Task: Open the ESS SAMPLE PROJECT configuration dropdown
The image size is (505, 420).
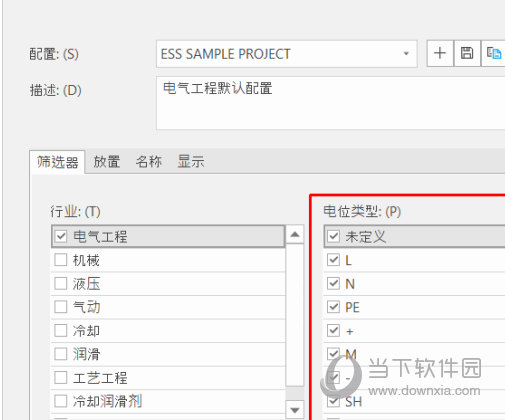Action: (287, 54)
